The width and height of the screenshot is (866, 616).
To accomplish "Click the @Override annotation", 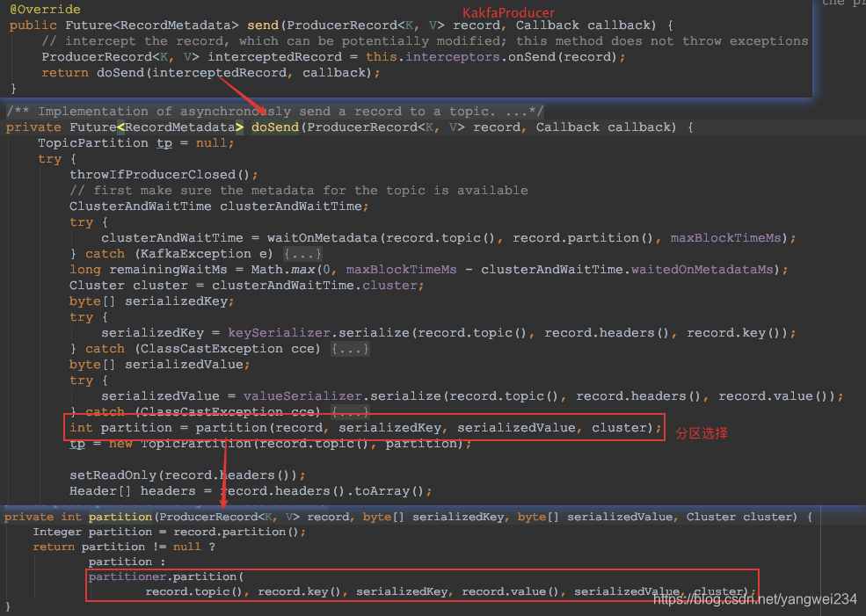I will [x=46, y=10].
